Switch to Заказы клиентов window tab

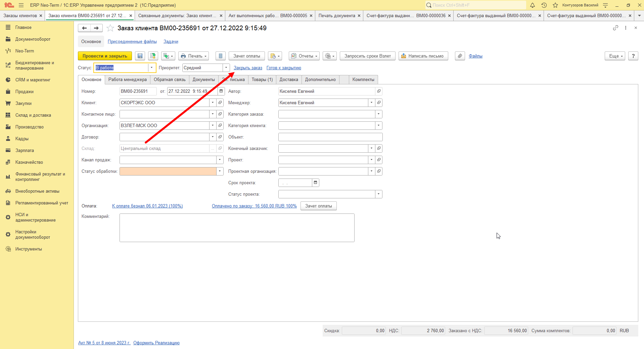[20, 15]
